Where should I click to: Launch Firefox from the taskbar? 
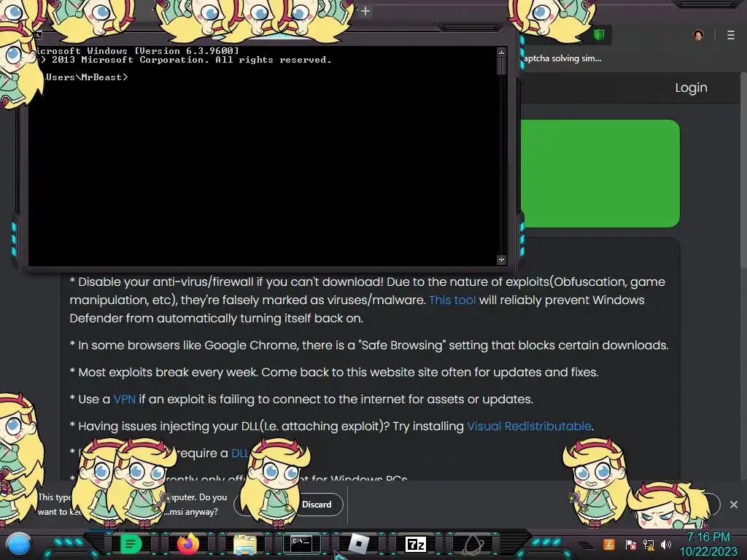click(x=187, y=544)
